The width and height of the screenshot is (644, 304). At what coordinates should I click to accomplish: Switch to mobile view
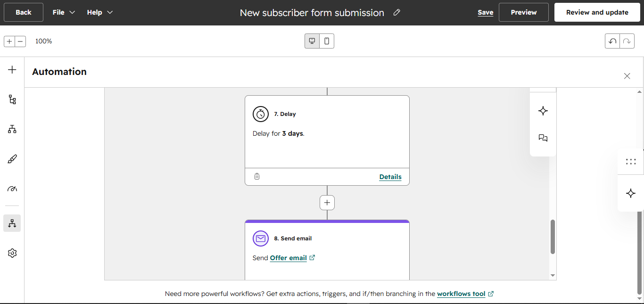pos(327,41)
